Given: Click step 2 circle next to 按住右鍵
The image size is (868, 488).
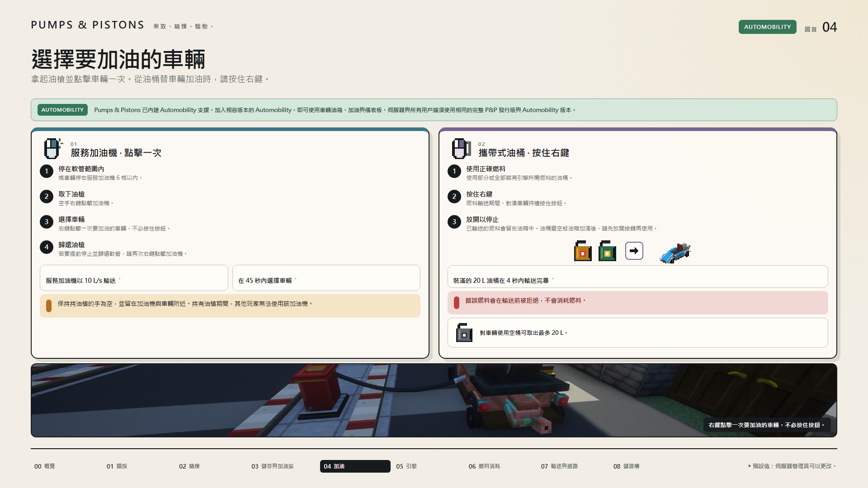Looking at the screenshot, I should [454, 197].
